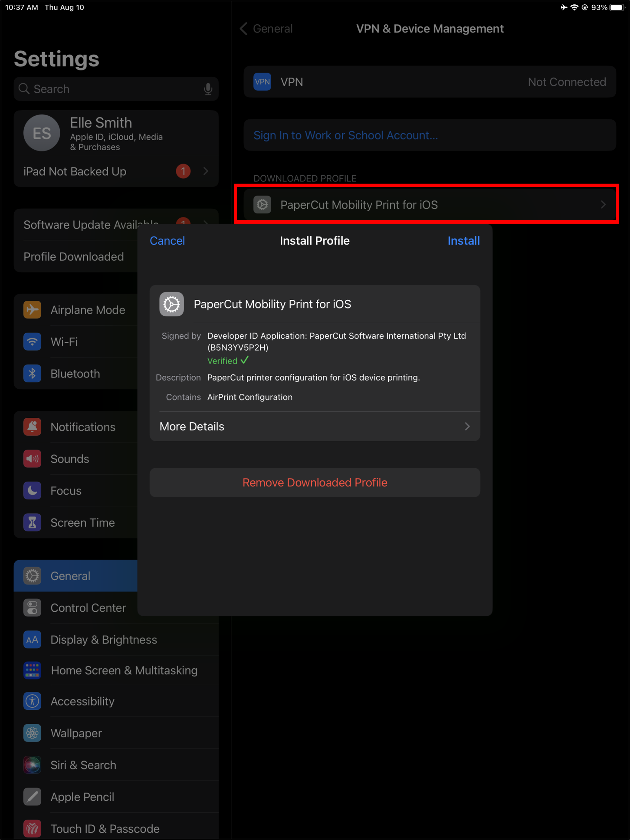Tap the Display & Brightness AA icon
Image resolution: width=630 pixels, height=840 pixels.
32,639
